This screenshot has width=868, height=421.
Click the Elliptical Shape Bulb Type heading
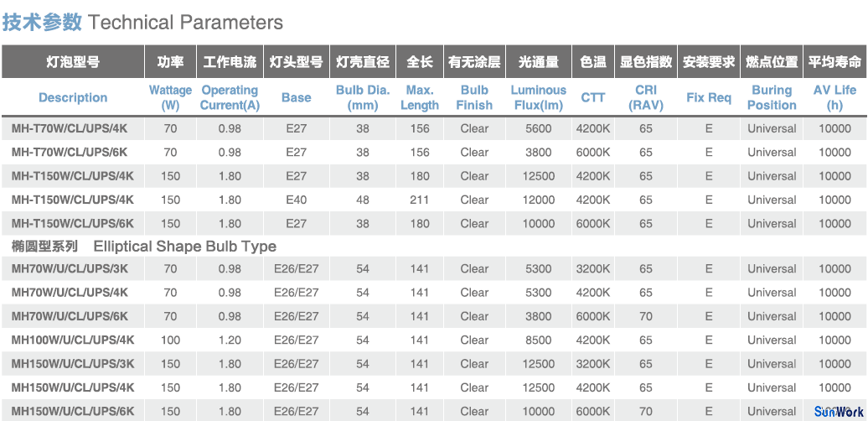[x=184, y=246]
